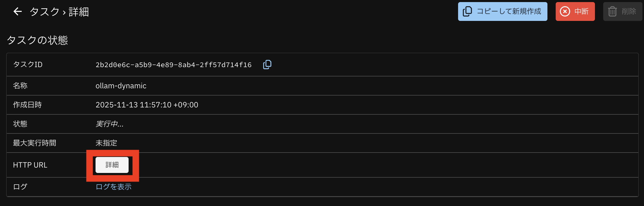The image size is (644, 206).
Task: Click the HTTP URL row label
Action: (30, 165)
